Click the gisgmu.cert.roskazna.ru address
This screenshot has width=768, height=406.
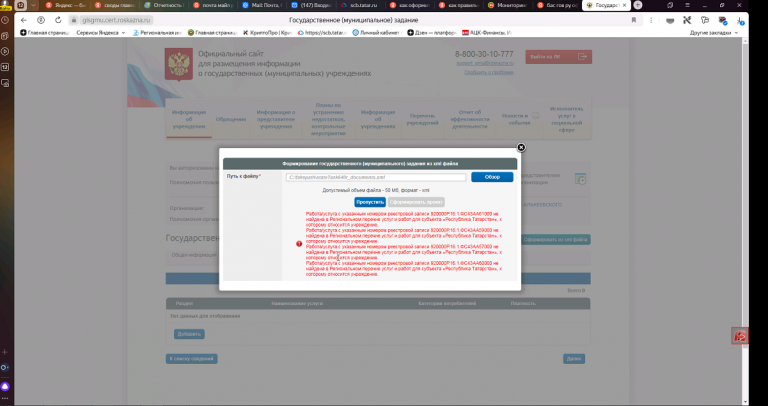click(x=117, y=20)
